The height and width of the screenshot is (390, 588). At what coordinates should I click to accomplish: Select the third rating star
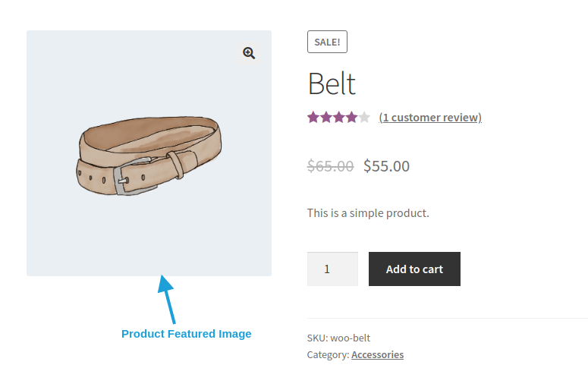tap(338, 117)
